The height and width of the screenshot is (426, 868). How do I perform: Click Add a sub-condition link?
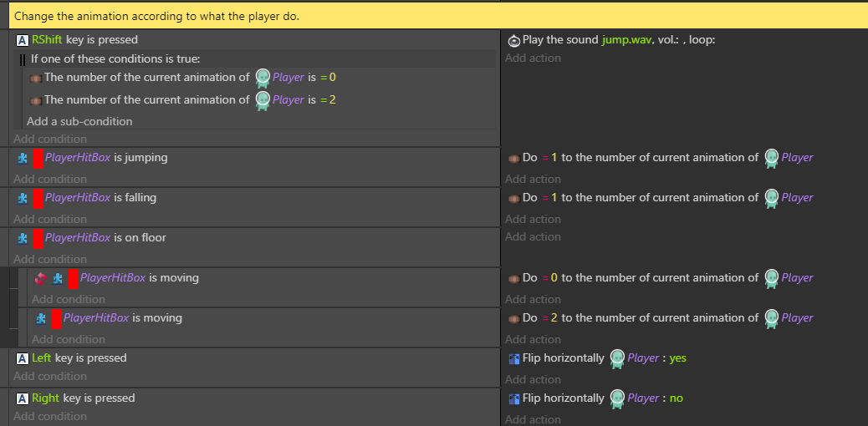pyautogui.click(x=79, y=121)
